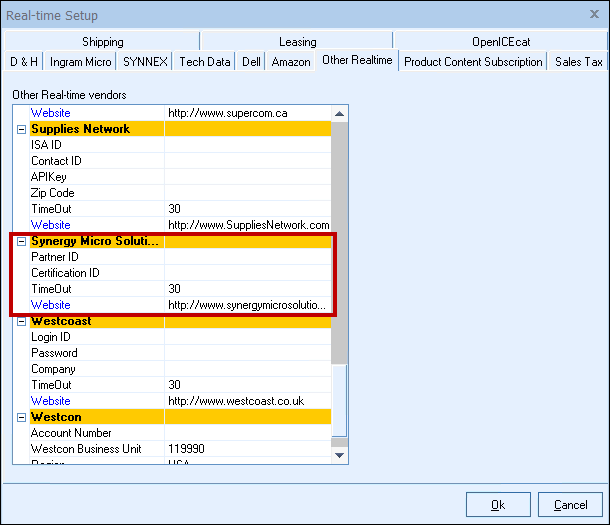Image resolution: width=610 pixels, height=525 pixels.
Task: Switch to the Sales Tax tab
Action: pyautogui.click(x=578, y=62)
